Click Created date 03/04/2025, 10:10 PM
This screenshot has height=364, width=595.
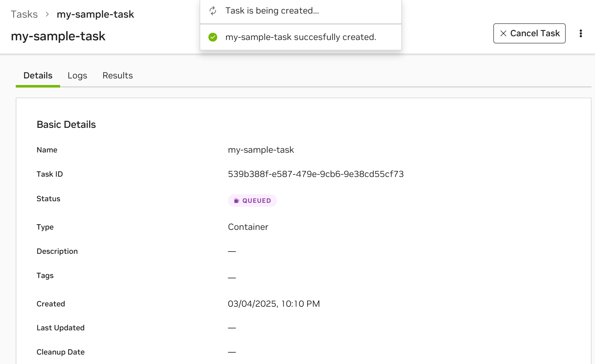point(274,304)
